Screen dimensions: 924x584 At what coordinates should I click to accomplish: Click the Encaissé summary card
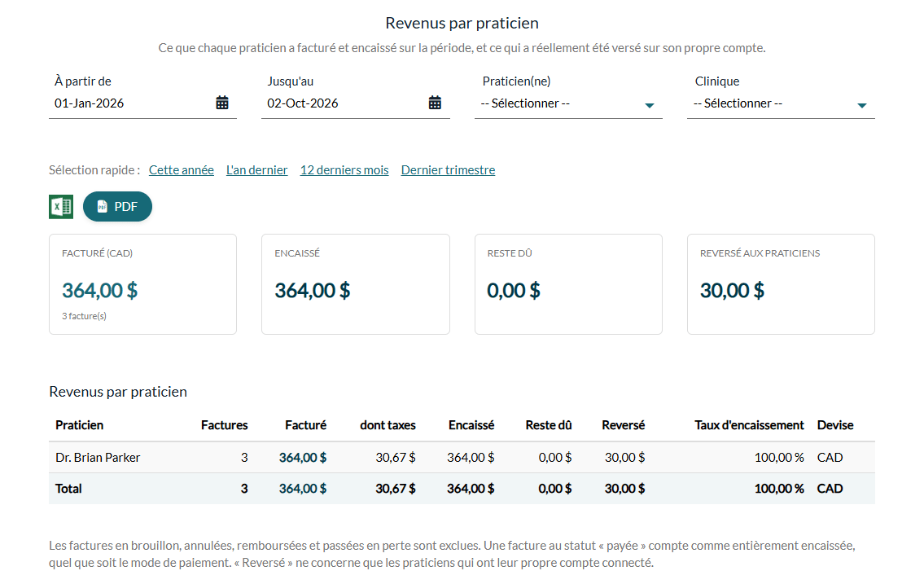pyautogui.click(x=355, y=284)
